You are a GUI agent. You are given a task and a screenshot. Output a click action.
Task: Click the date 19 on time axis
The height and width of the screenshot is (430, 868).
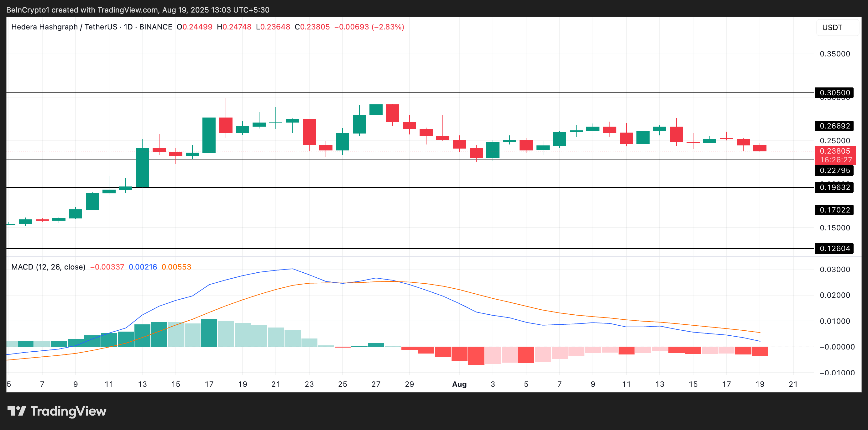point(760,384)
